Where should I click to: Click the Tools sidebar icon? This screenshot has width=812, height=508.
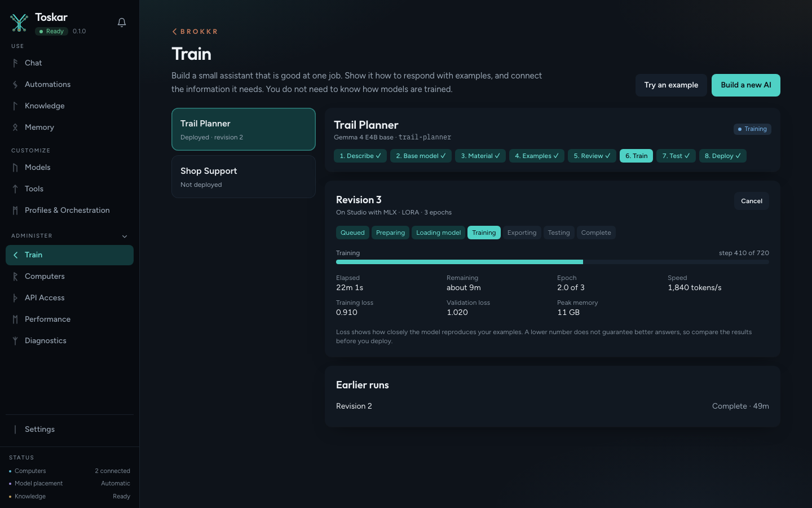[15, 189]
